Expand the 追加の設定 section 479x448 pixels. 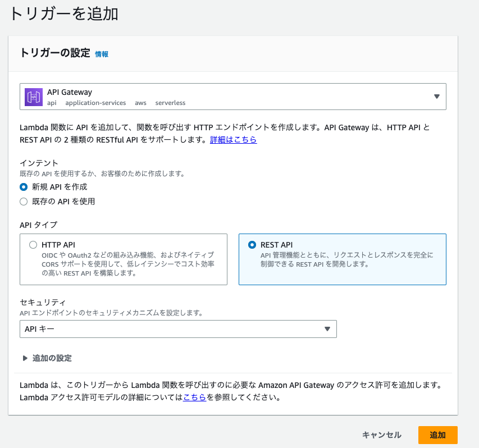pos(47,358)
